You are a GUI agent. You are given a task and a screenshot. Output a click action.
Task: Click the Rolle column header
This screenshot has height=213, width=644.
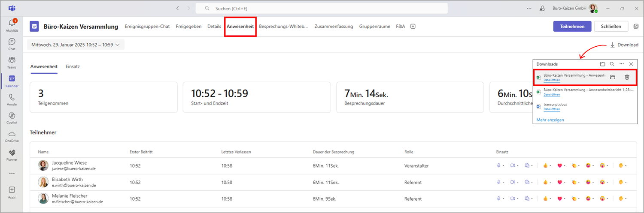coord(409,152)
